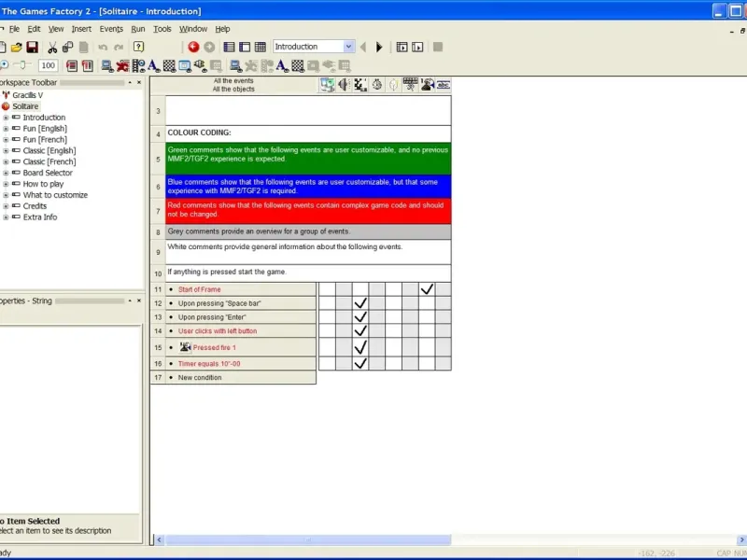Expand the How to play tree node

click(6, 184)
